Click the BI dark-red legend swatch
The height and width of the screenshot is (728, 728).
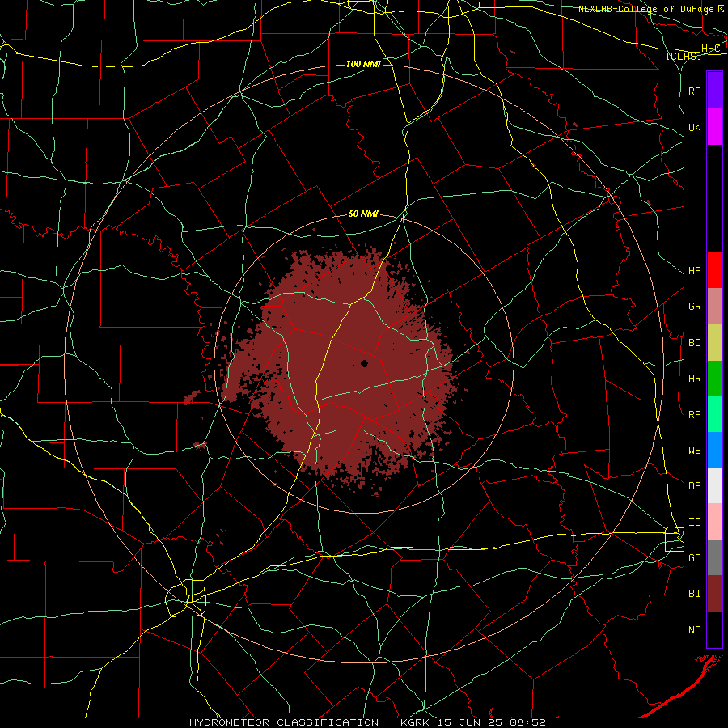(714, 594)
